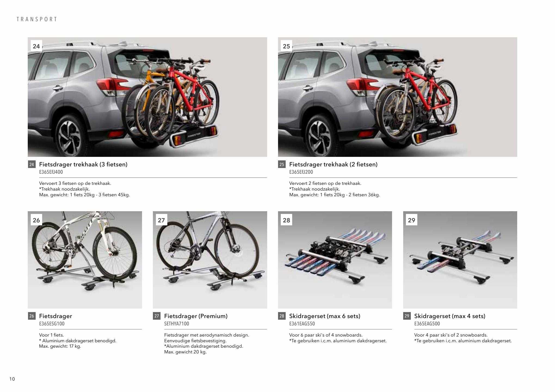
Task: Click the Skidragerset (max 4 sets) heading
Action: click(x=450, y=316)
